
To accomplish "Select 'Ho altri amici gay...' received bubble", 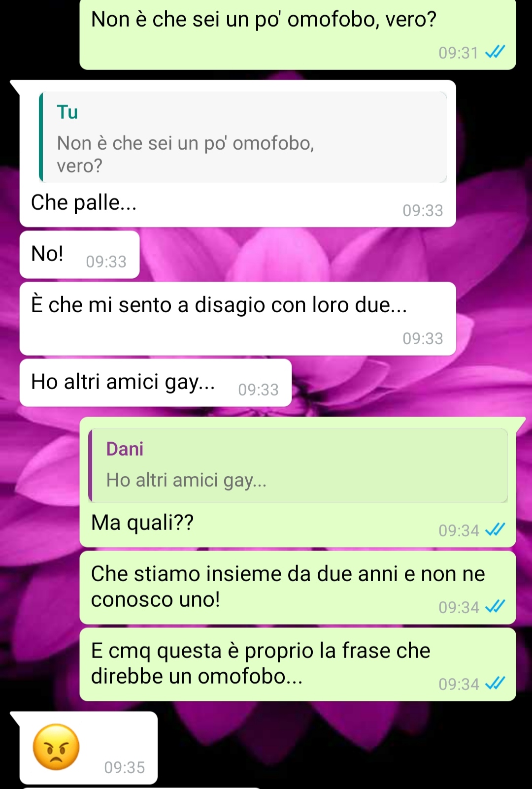I will point(156,383).
